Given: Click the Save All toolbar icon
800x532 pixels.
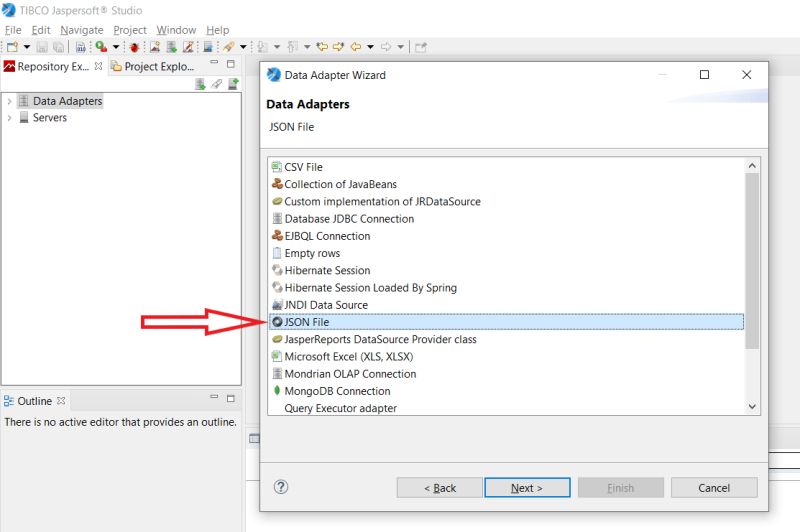Looking at the screenshot, I should pyautogui.click(x=59, y=47).
